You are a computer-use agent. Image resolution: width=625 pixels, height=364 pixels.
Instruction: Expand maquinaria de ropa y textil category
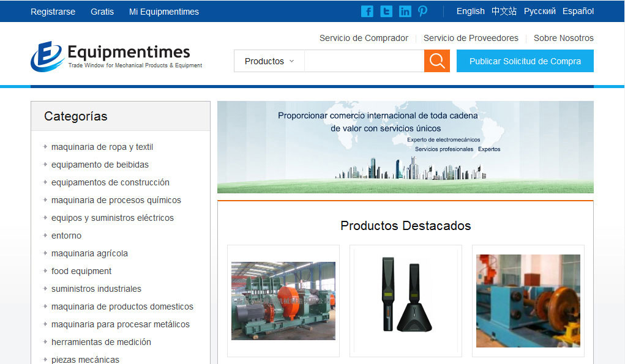click(x=102, y=147)
